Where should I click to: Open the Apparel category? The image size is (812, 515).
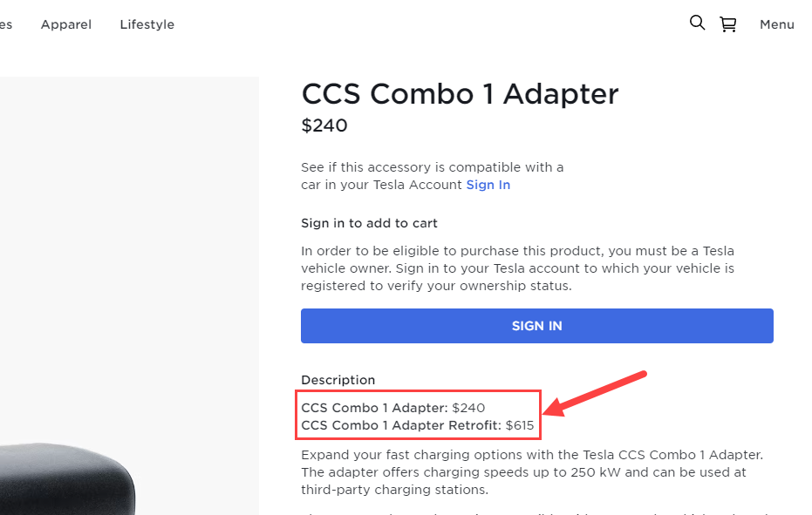(x=66, y=24)
